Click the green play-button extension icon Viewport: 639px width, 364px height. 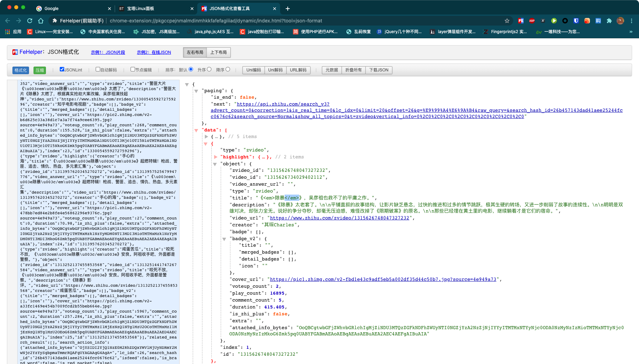(554, 21)
